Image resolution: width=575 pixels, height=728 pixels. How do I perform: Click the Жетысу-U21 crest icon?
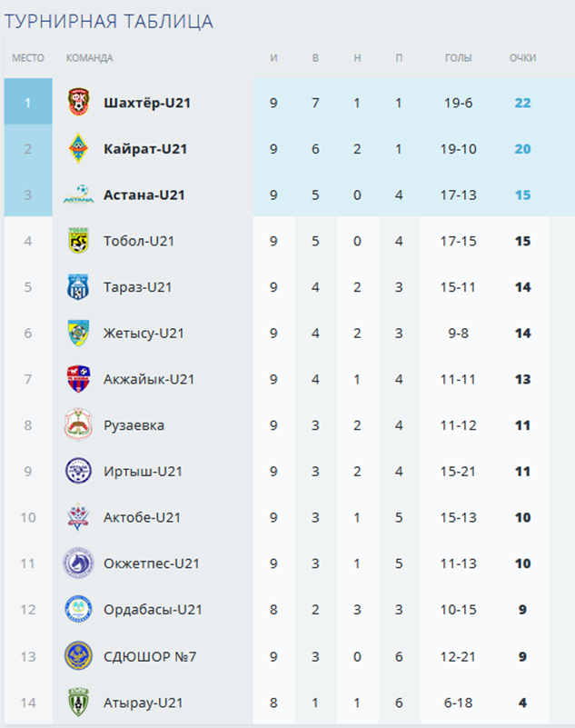[78, 333]
